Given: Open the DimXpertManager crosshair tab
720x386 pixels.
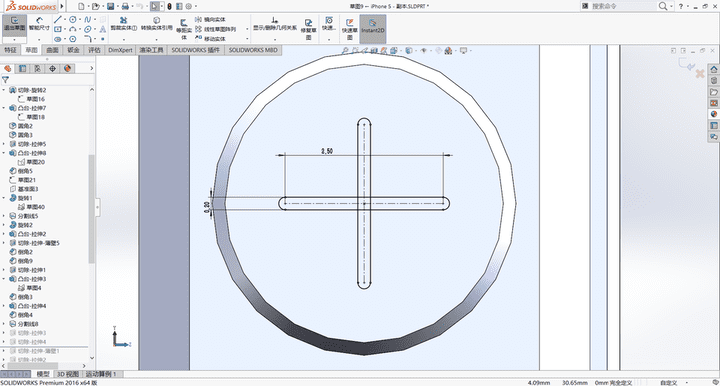Looking at the screenshot, I should tap(52, 68).
